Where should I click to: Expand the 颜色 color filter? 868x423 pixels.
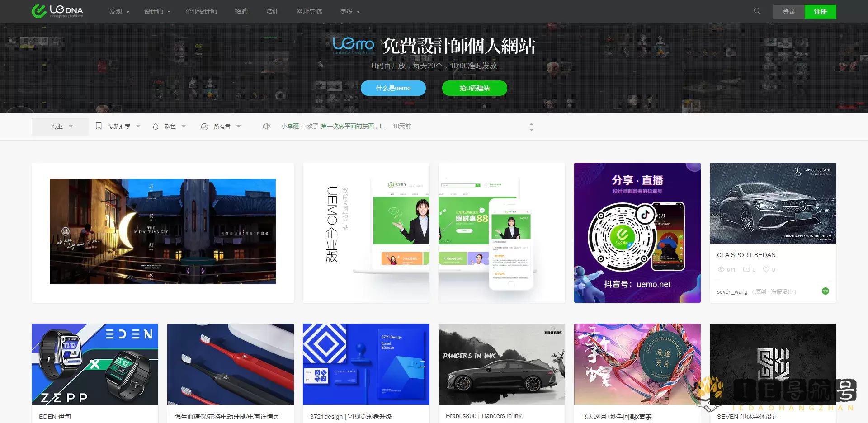tap(170, 127)
